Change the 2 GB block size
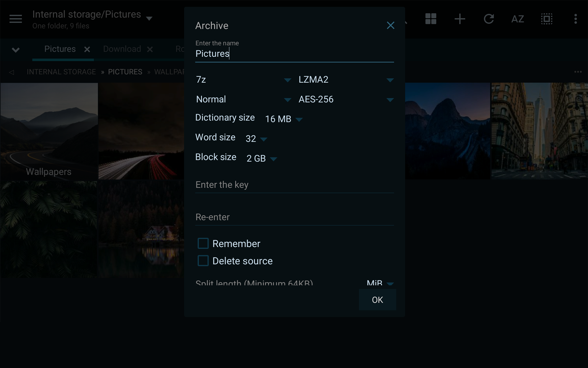 (x=262, y=158)
